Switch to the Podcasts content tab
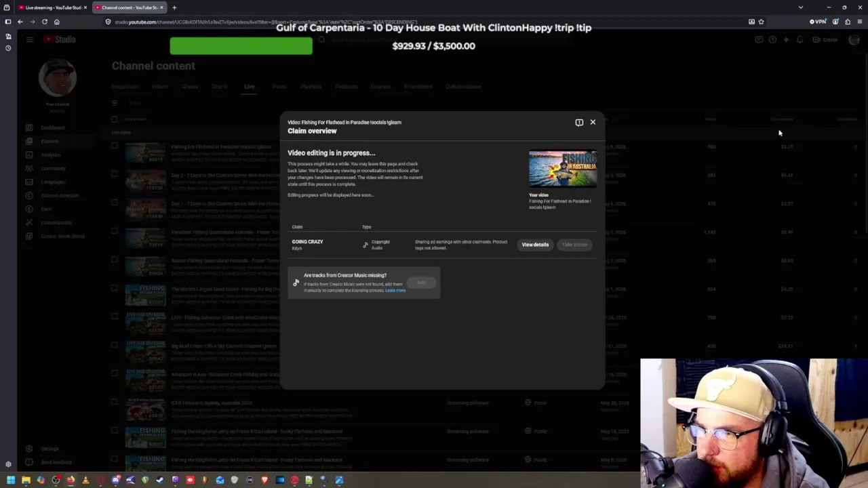868x488 pixels. (346, 87)
